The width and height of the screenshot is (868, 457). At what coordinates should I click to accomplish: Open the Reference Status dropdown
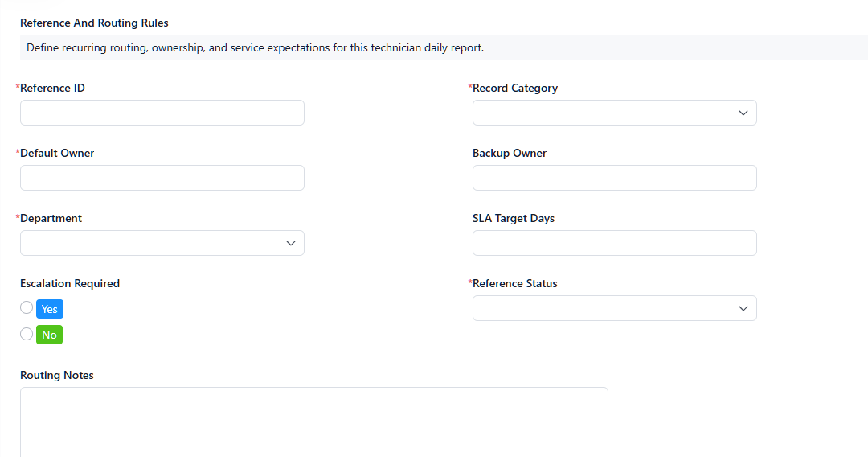(x=615, y=308)
